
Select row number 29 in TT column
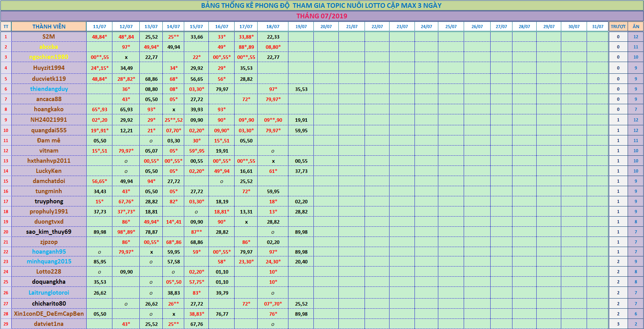6,324
